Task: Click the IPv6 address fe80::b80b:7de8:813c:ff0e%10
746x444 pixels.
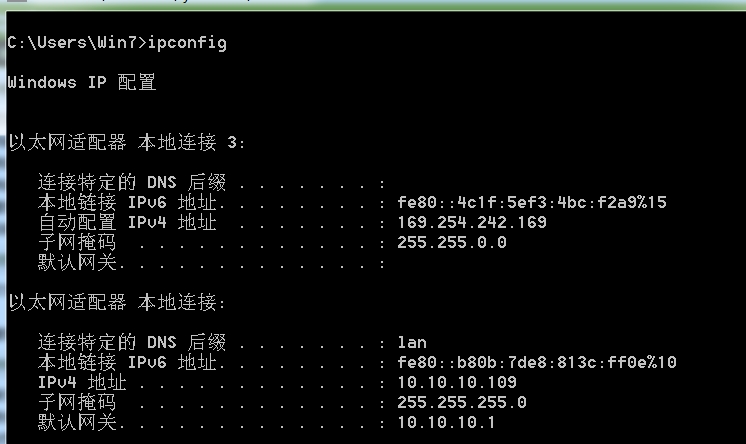Action: point(536,362)
